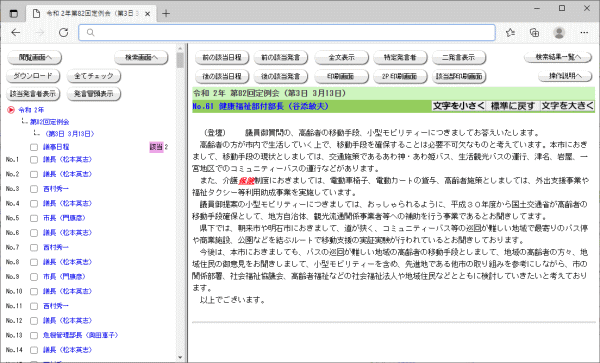The height and width of the screenshot is (363, 600).
Task: Close the 令和2年第82回定例会 tab
Action: point(148,14)
